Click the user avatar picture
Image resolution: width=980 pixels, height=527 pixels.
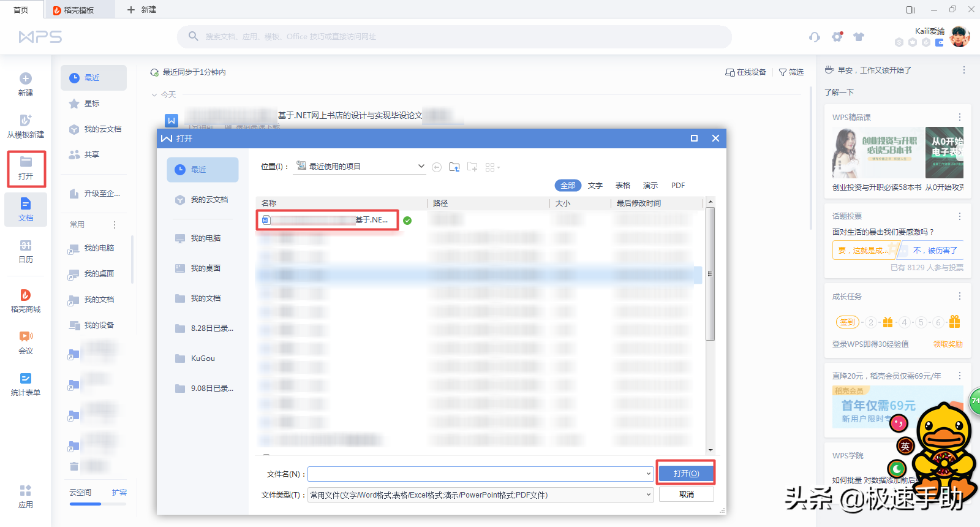(x=960, y=37)
